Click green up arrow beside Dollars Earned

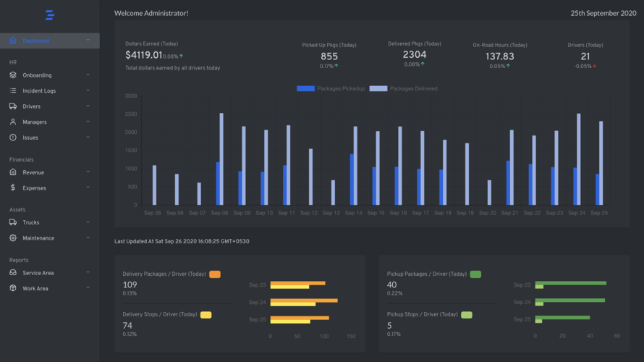point(181,56)
